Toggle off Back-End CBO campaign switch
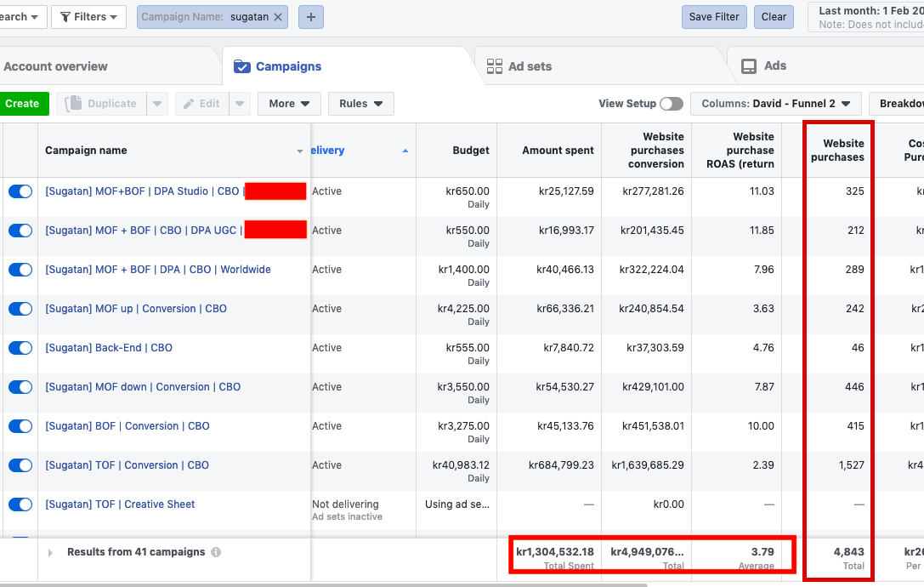This screenshot has height=587, width=924. tap(20, 348)
